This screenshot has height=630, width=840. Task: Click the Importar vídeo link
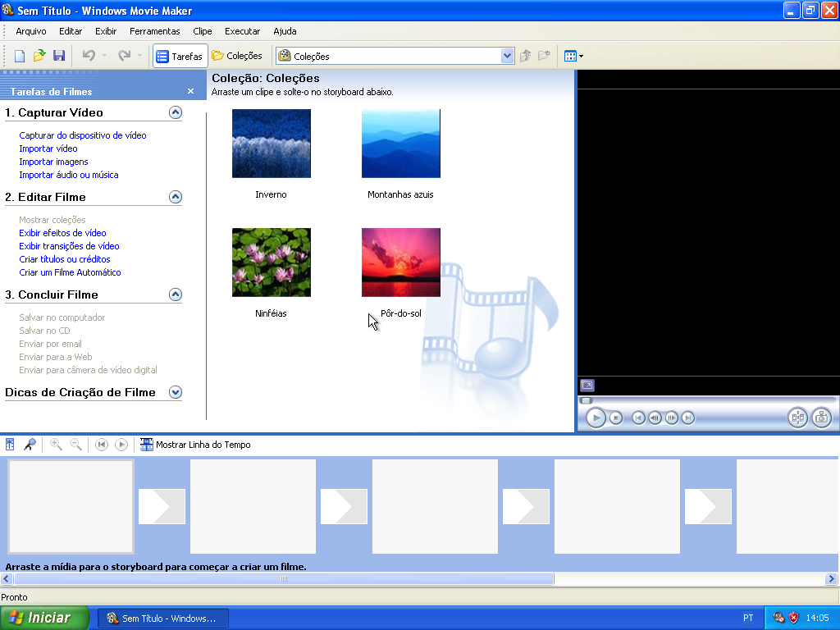click(x=48, y=148)
